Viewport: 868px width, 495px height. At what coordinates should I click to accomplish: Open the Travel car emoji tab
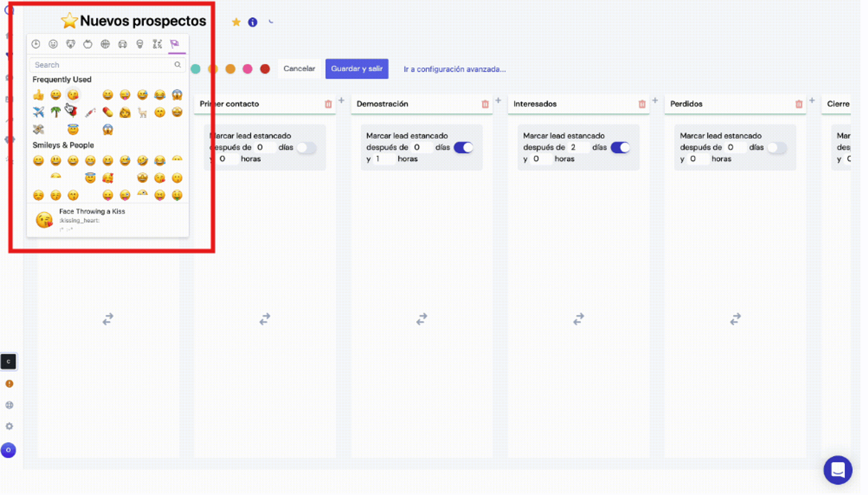[x=122, y=44]
